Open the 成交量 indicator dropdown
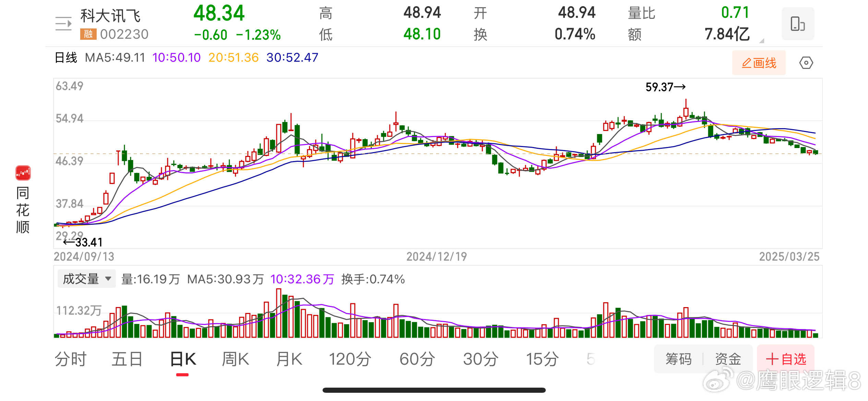This screenshot has width=868, height=401. point(87,279)
